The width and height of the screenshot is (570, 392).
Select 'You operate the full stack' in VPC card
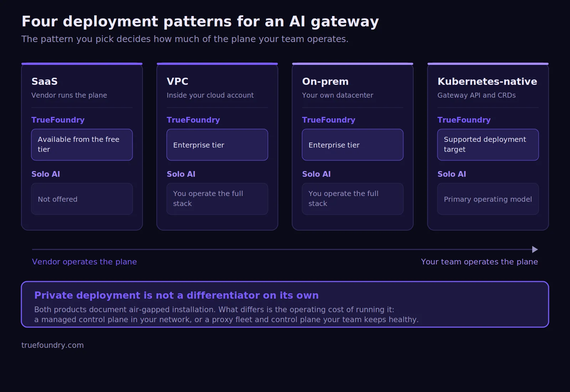pos(217,199)
